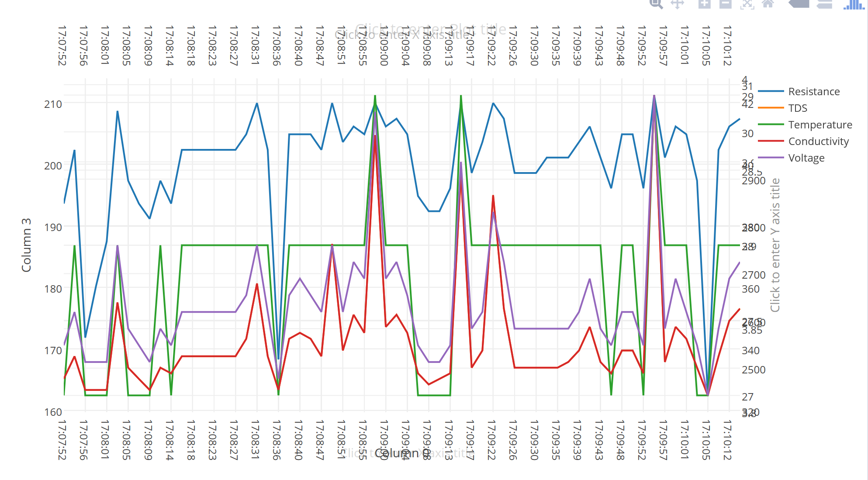Select the Zoom tool in modebar
The width and height of the screenshot is (868, 480).
click(656, 4)
